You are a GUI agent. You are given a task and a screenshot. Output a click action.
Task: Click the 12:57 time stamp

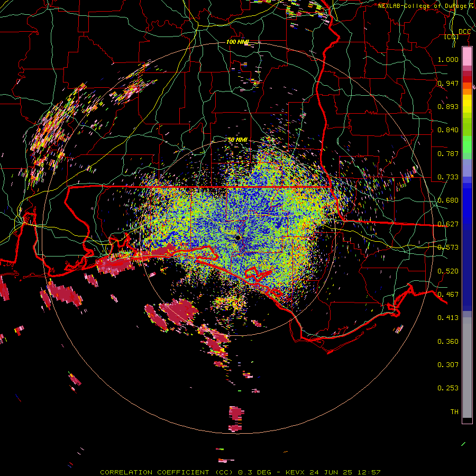coord(368,472)
